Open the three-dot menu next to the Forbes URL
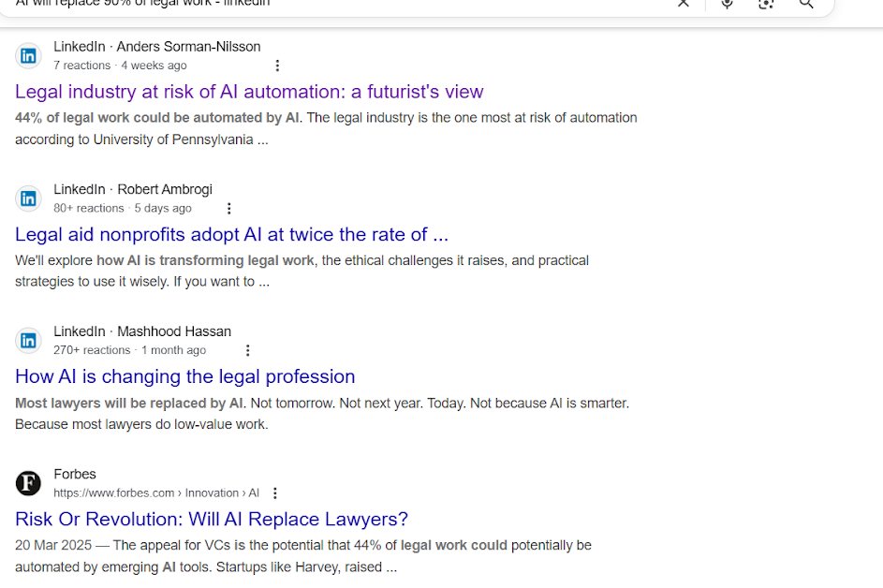The height and width of the screenshot is (588, 883). click(x=275, y=492)
